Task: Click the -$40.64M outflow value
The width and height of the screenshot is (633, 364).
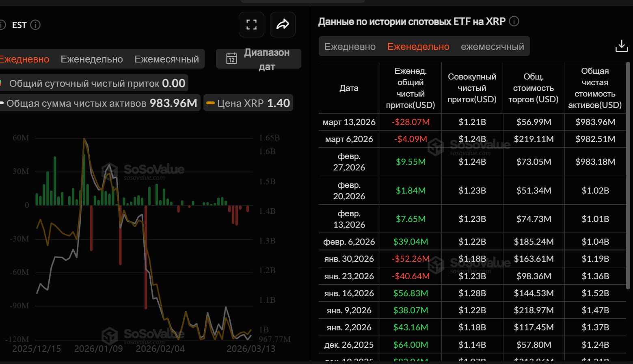Action: [410, 276]
